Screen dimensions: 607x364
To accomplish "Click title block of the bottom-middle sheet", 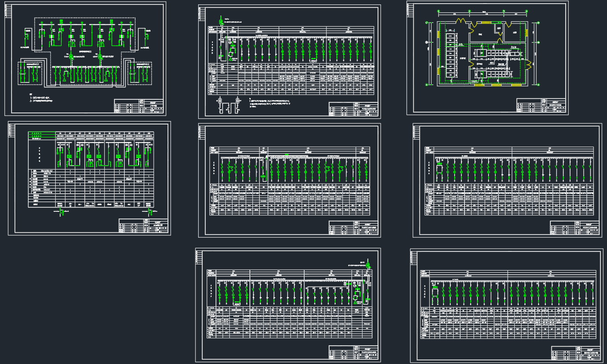I will (x=354, y=352).
